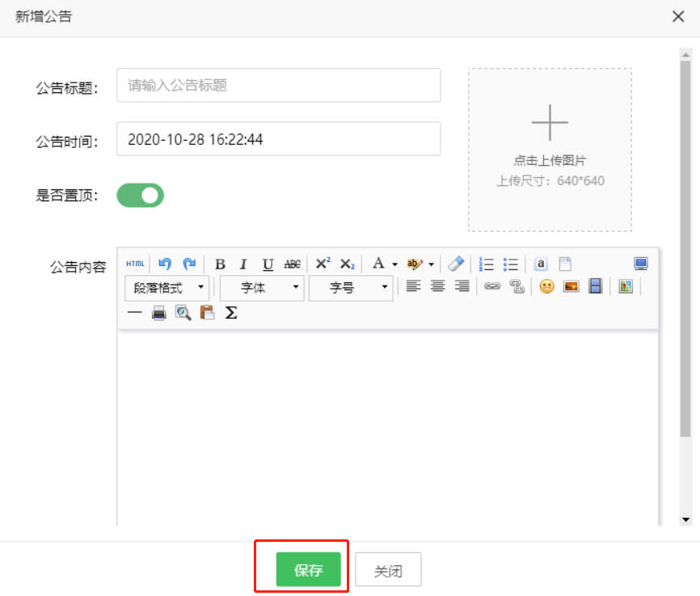Toggle underline formatting
The image size is (700, 596).
(x=268, y=264)
